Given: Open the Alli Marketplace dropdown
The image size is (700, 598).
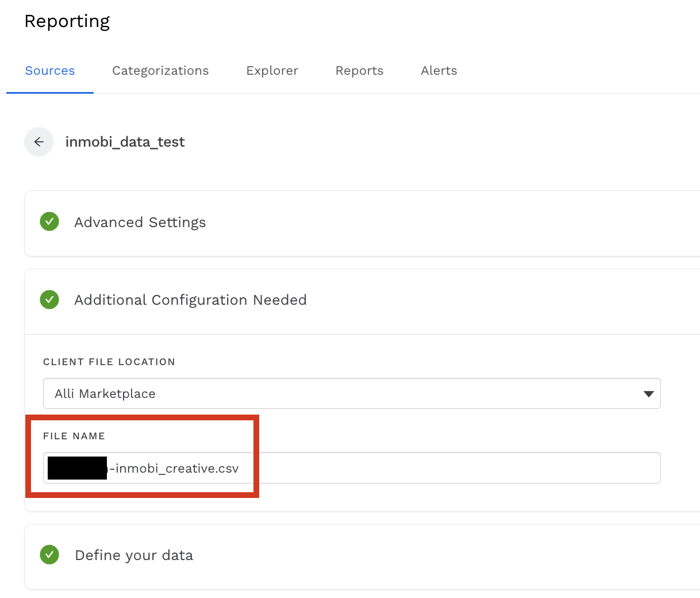Looking at the screenshot, I should pyautogui.click(x=351, y=394).
